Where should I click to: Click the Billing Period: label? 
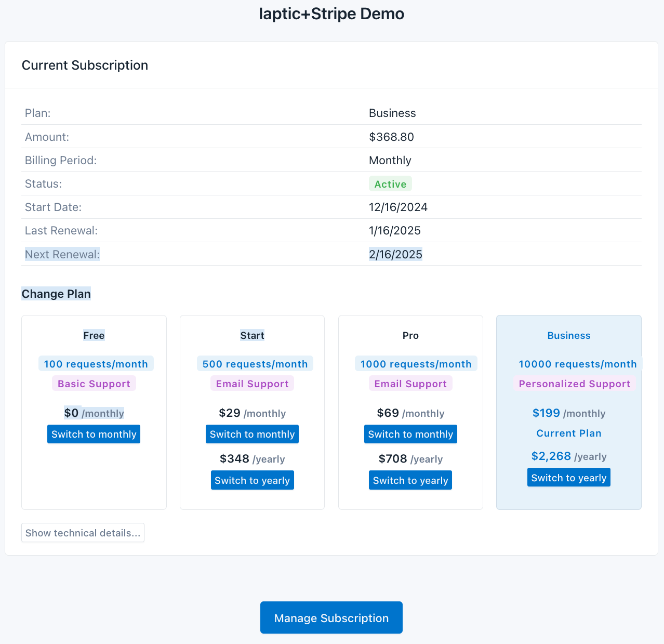point(61,161)
